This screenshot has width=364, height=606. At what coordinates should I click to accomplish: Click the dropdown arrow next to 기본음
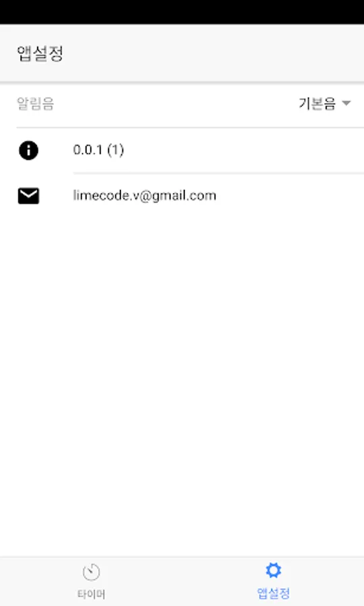coord(347,103)
